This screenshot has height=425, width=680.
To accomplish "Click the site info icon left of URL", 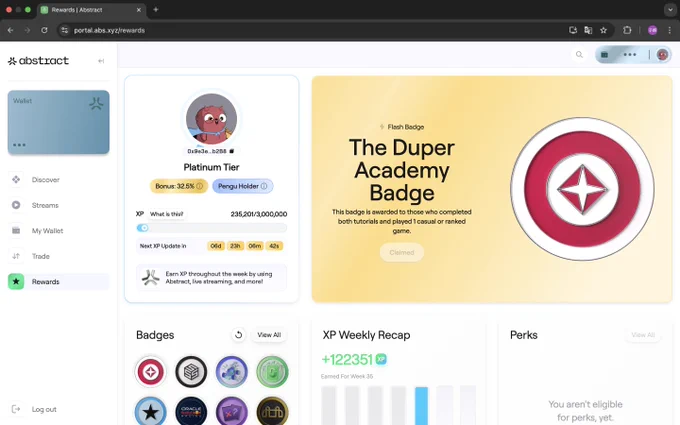I will tap(64, 30).
